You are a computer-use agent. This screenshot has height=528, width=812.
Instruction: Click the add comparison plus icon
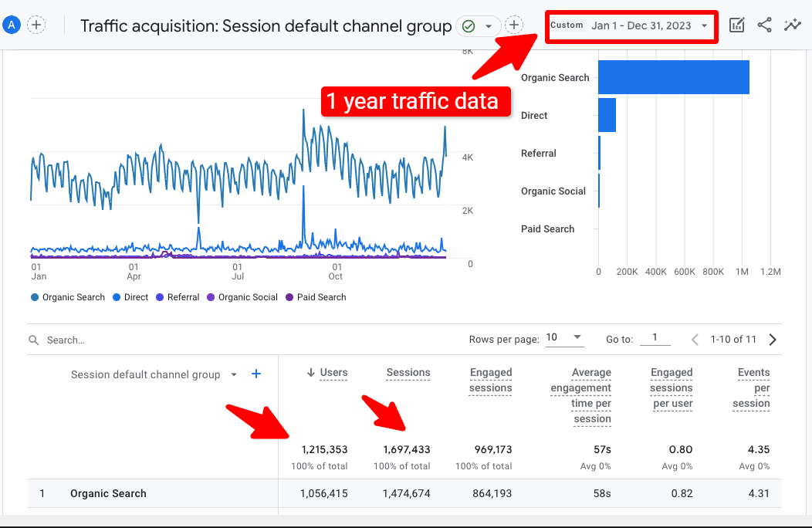[36, 25]
